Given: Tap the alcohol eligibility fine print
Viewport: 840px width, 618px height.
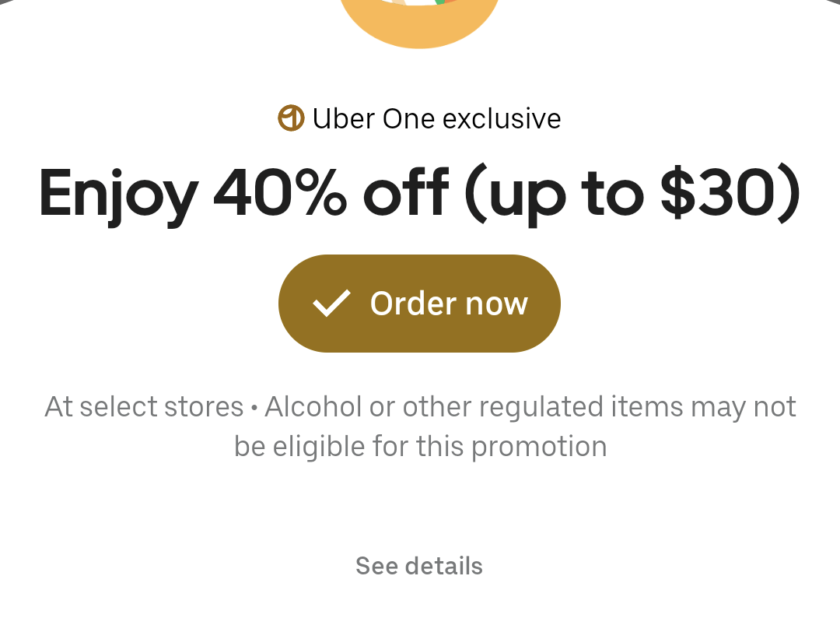Looking at the screenshot, I should click(x=420, y=426).
